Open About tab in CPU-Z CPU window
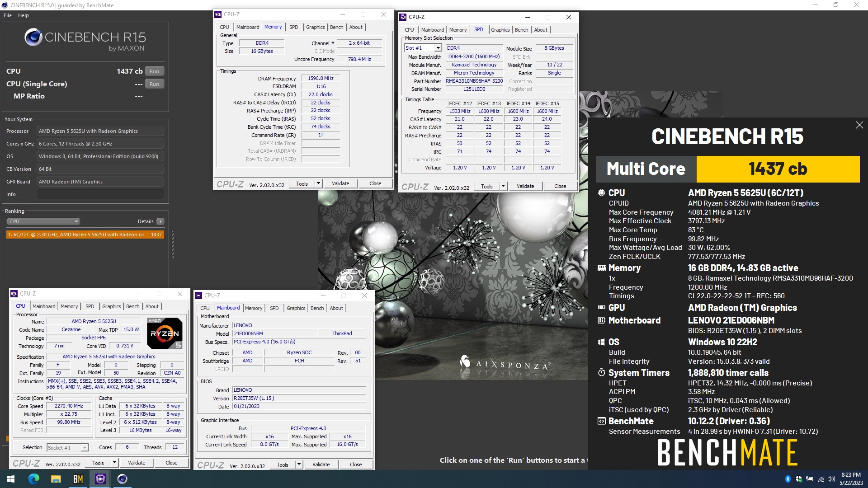The image size is (868, 488). click(x=152, y=306)
